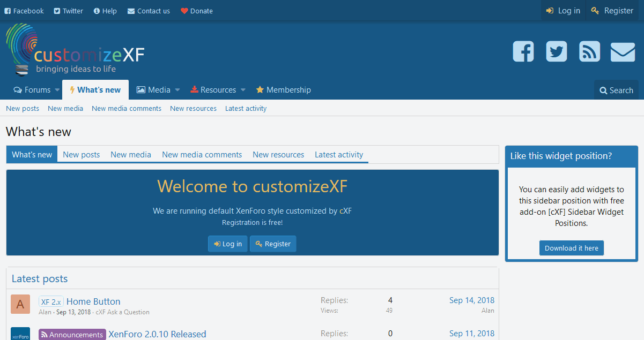This screenshot has height=340, width=644.
Task: Switch to the Latest activity tab
Action: coord(339,155)
